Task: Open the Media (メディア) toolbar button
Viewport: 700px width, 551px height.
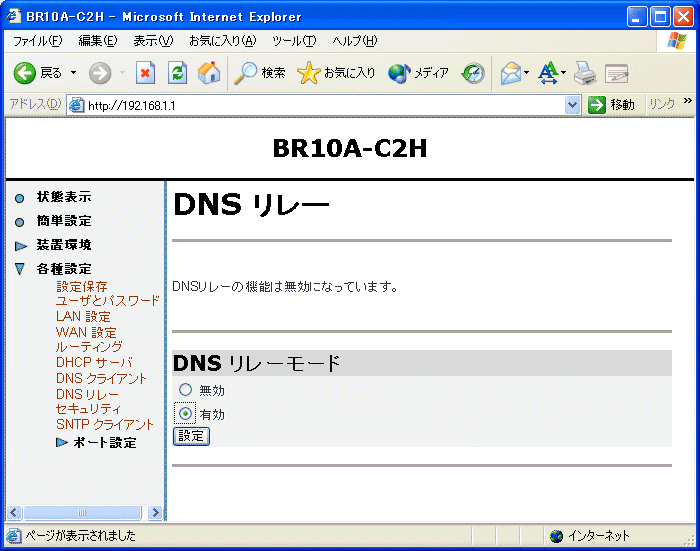Action: point(418,73)
